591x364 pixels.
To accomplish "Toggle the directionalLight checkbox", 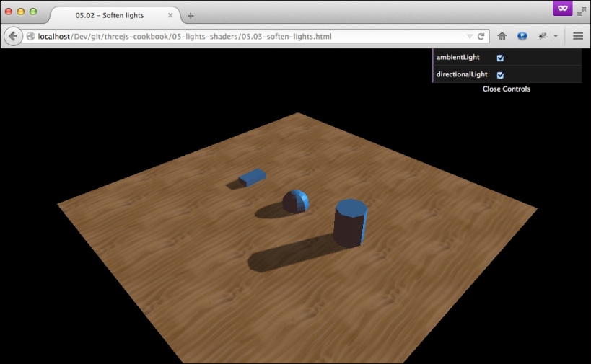I will click(500, 75).
